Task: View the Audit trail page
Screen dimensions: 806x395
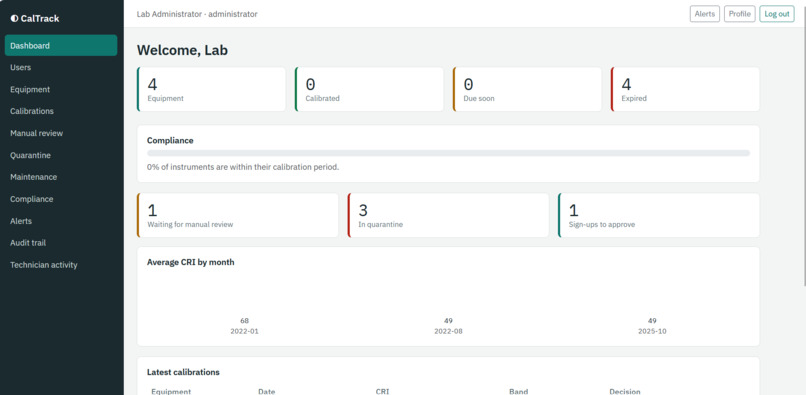Action: click(61, 243)
